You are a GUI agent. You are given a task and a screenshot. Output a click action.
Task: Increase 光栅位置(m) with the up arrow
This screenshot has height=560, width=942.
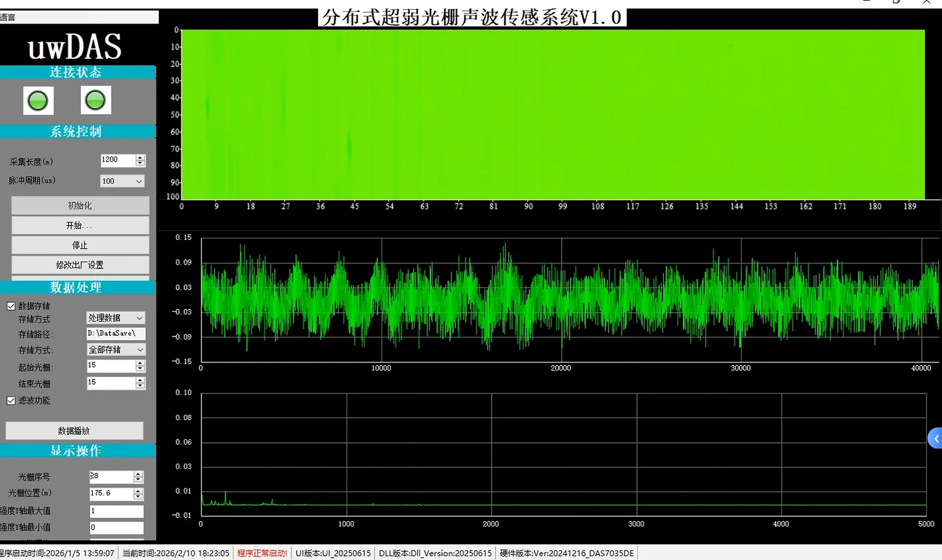138,491
